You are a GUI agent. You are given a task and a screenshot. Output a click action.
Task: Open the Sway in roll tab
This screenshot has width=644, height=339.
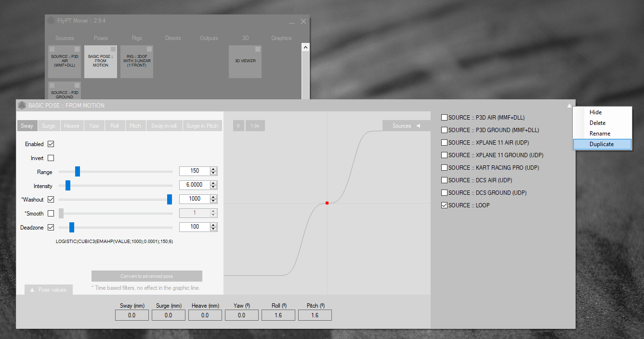164,126
